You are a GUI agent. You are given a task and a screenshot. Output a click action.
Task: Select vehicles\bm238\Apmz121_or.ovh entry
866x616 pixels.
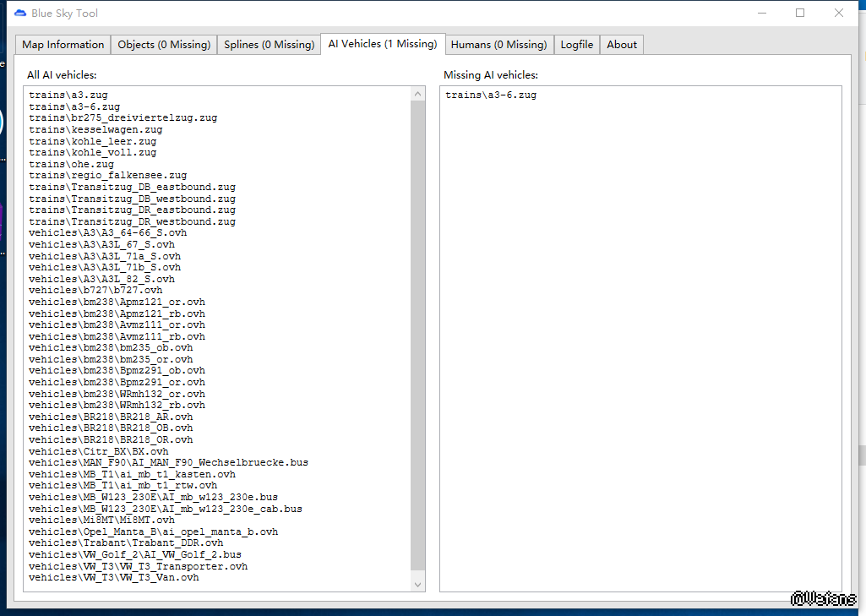[117, 303]
